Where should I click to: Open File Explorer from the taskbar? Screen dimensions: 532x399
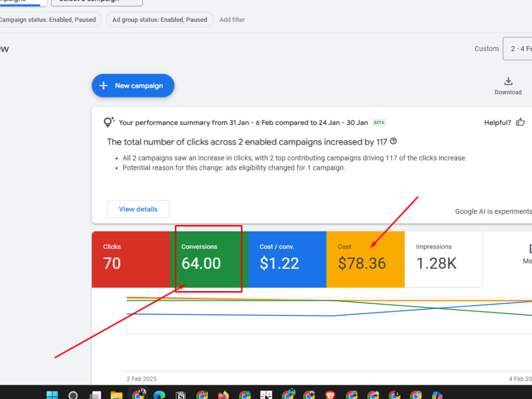coord(117,395)
